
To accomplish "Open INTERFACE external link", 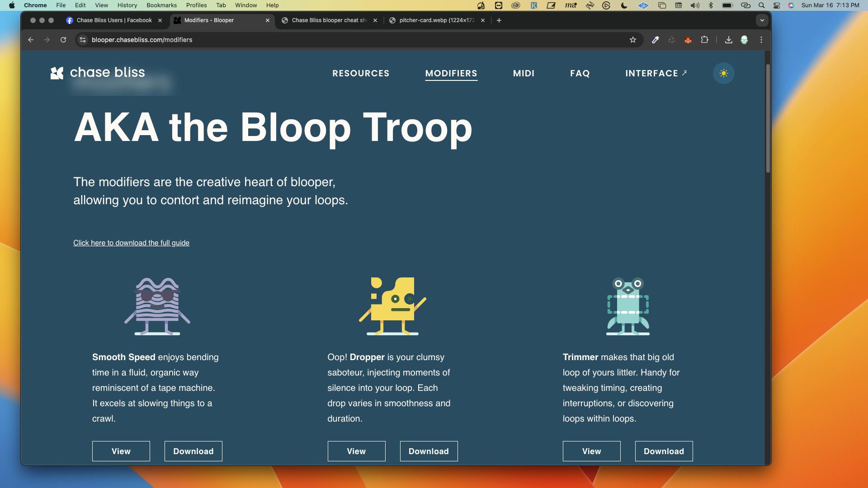I will click(x=656, y=73).
